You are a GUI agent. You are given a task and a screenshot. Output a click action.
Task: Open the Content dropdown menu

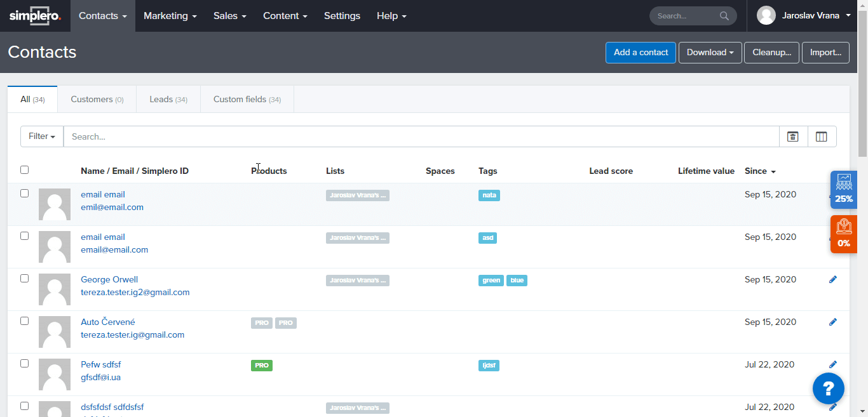point(285,16)
